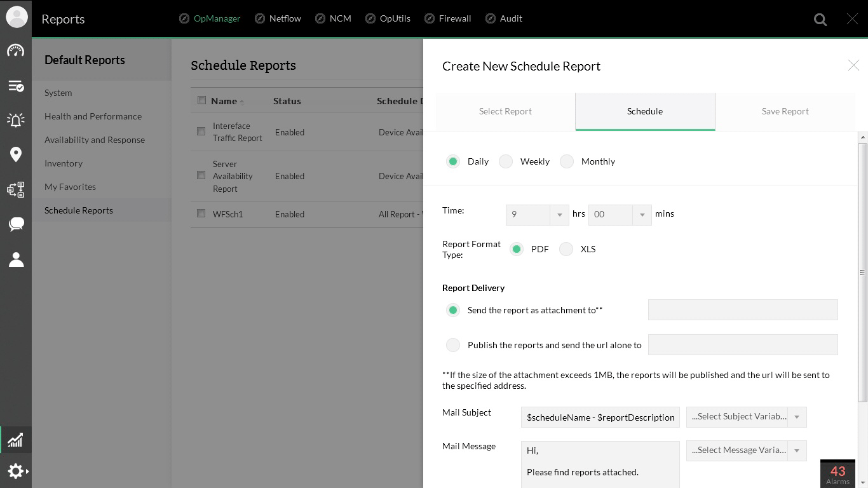Switch to the Save Report tab
The width and height of the screenshot is (868, 488).
click(x=785, y=111)
